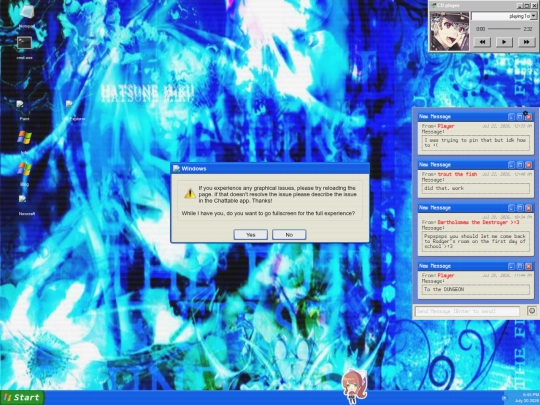The image size is (540, 405).
Task: Close the "trying to pin that" message
Action: pos(529,117)
